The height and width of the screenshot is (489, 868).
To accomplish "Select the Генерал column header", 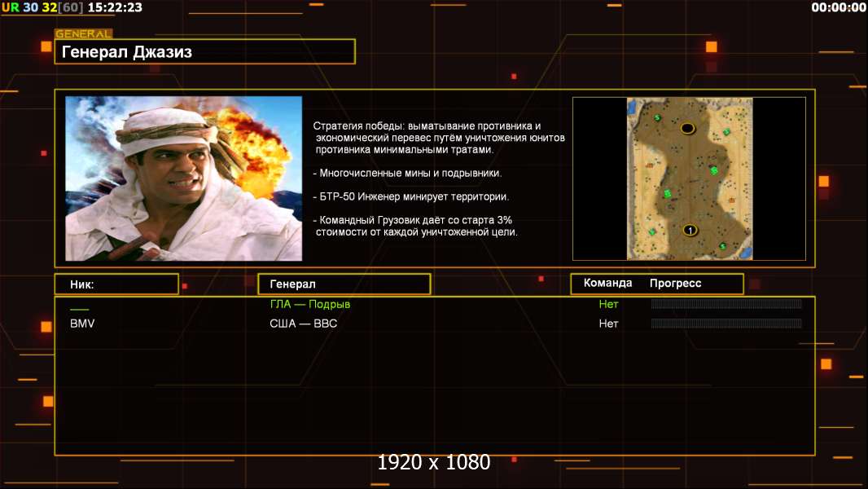I will (x=344, y=284).
